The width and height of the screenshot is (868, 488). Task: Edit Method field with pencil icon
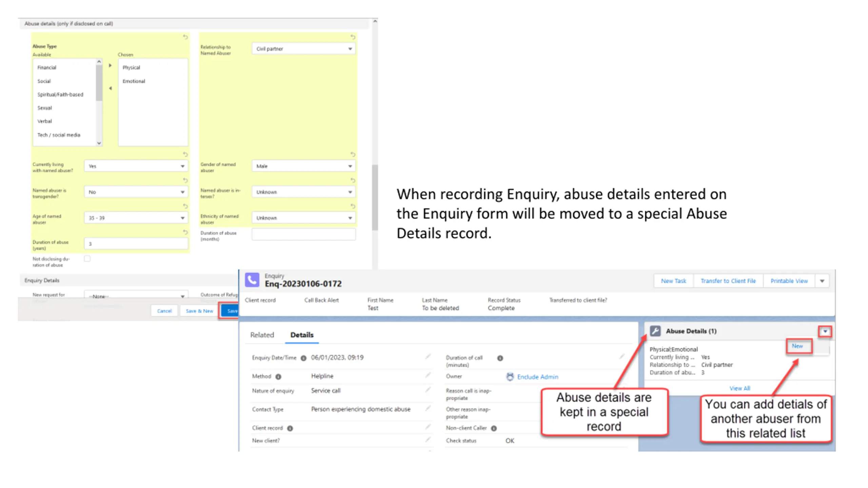(428, 375)
